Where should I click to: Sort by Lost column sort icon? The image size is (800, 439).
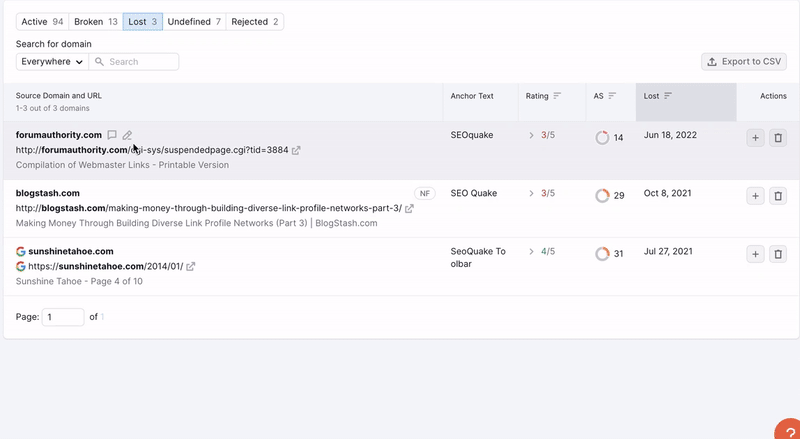click(668, 96)
